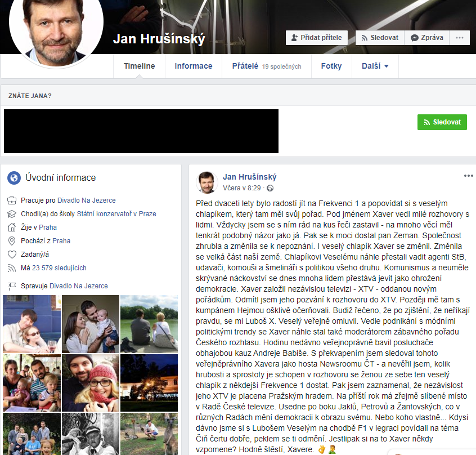Click the Úvodní informace globe icon
This screenshot has width=476, height=455.
14,178
